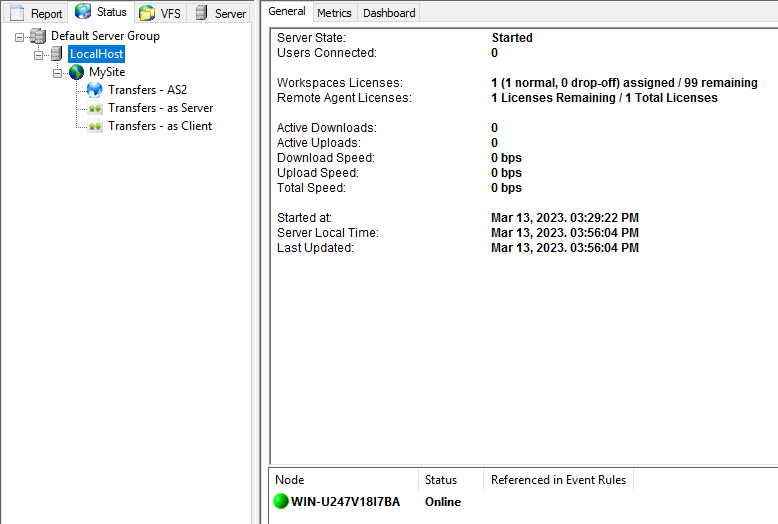Collapse the Default Server Group node
778x524 pixels.
tap(20, 37)
